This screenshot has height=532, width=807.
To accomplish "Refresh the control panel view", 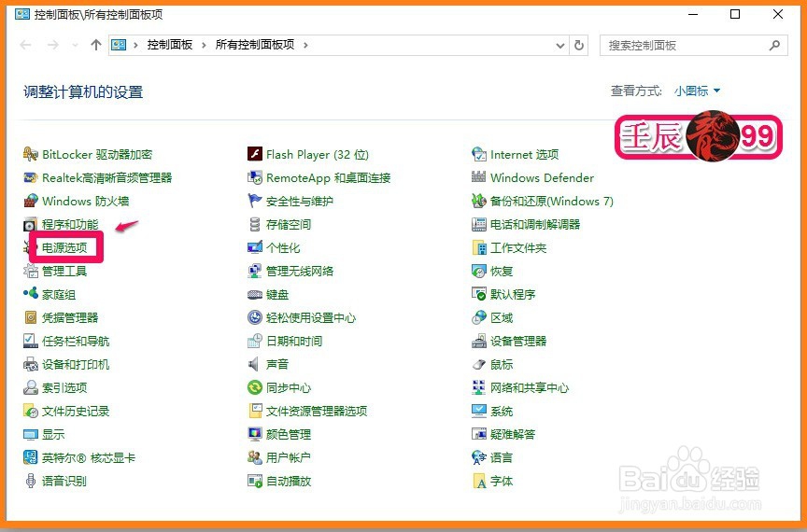I will tap(579, 46).
